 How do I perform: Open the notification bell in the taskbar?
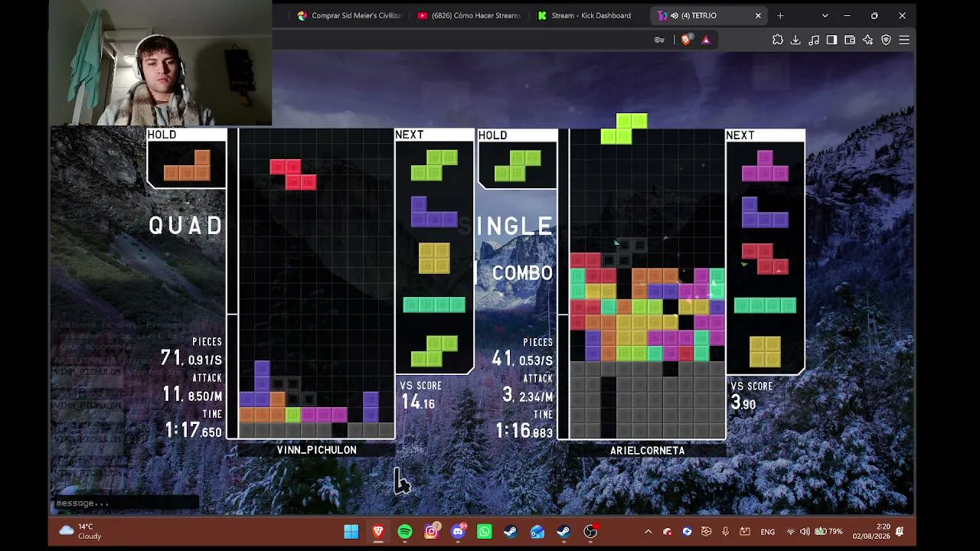pos(900,531)
